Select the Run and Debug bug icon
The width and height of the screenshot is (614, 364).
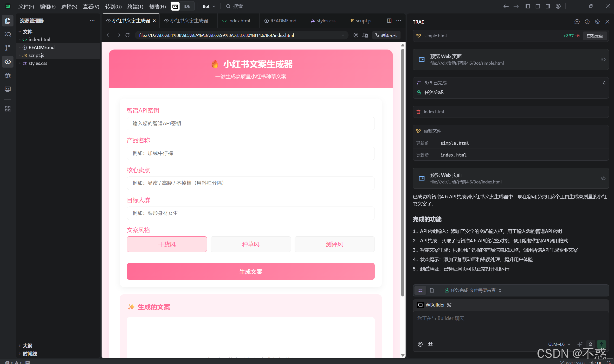(x=7, y=75)
